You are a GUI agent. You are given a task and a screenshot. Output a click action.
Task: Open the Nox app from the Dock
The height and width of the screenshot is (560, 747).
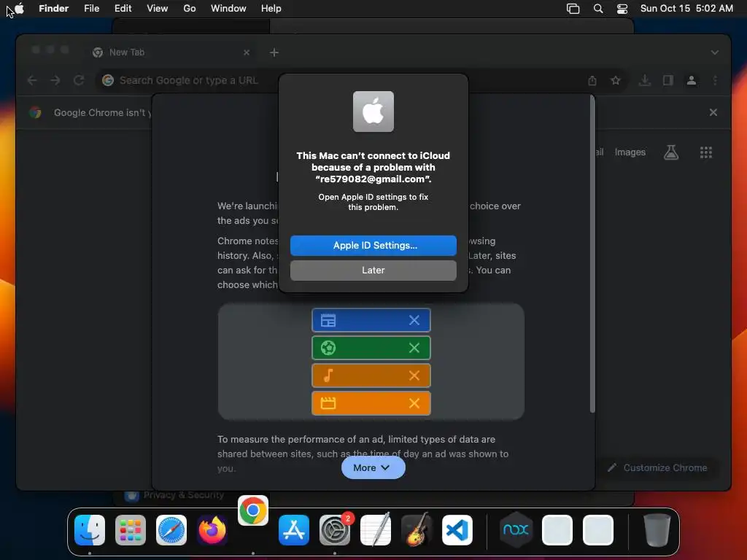coord(516,529)
